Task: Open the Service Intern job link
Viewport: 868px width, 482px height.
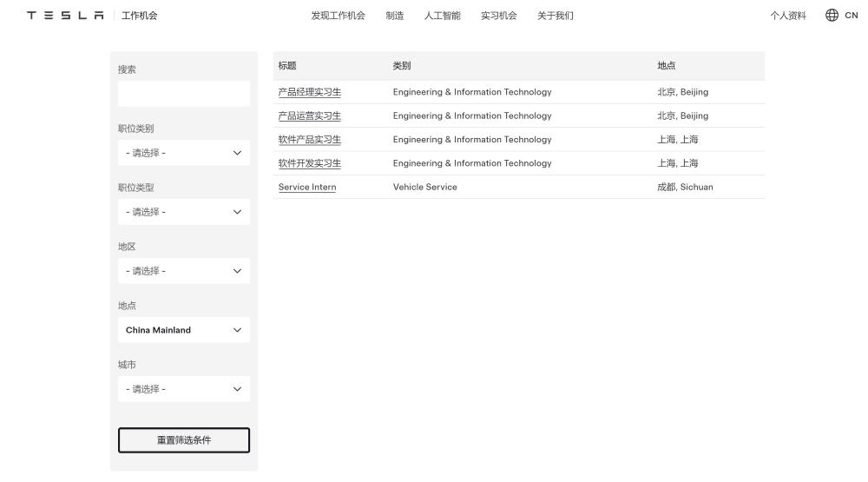Action: pyautogui.click(x=307, y=188)
